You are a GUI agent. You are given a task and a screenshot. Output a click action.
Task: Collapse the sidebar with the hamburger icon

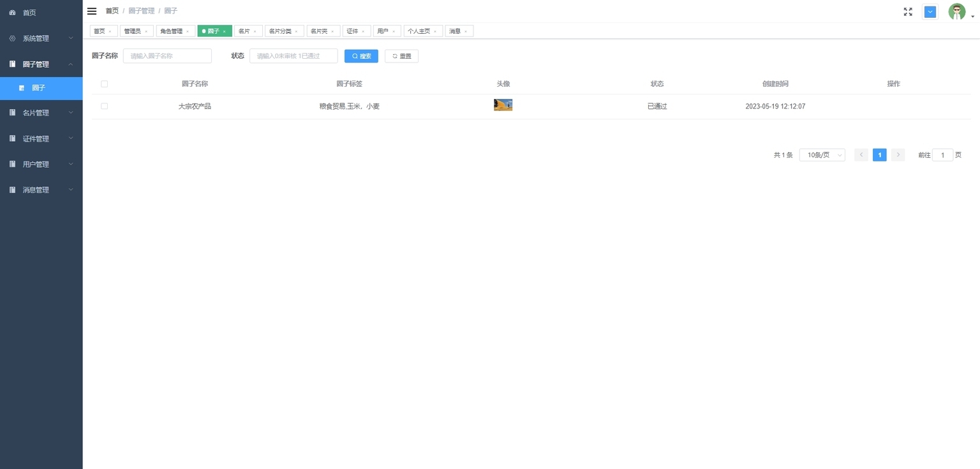[x=92, y=11]
